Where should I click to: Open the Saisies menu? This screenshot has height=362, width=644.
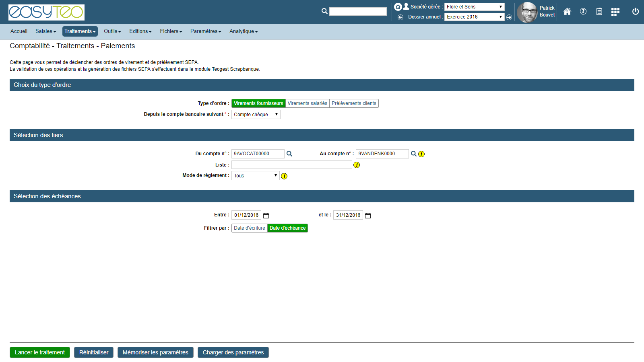coord(45,31)
